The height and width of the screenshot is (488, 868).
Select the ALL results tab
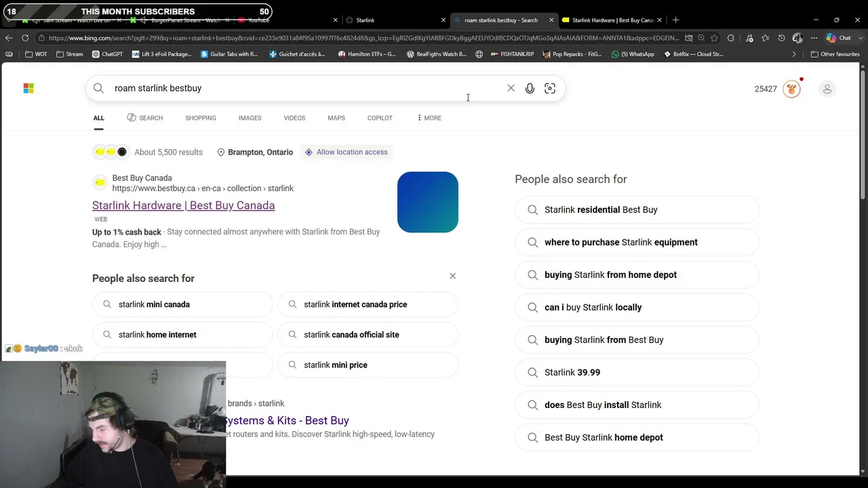pos(99,118)
